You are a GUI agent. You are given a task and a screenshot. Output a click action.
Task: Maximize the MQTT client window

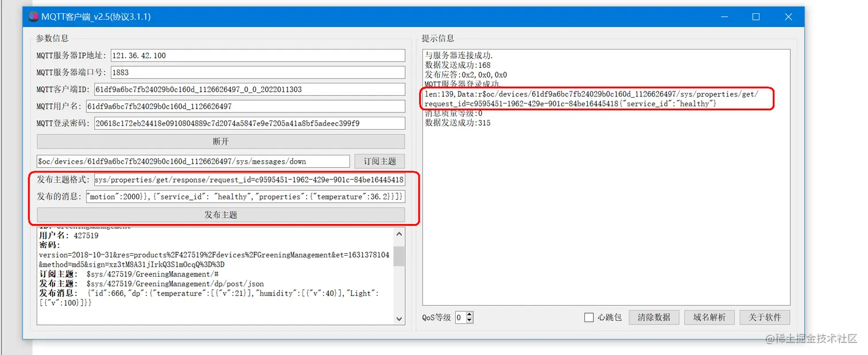pos(755,17)
